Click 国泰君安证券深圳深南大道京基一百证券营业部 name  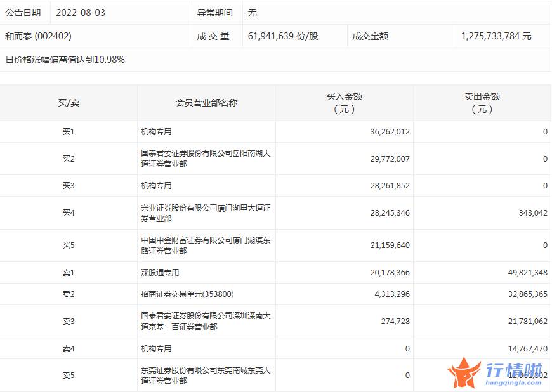tap(206, 321)
